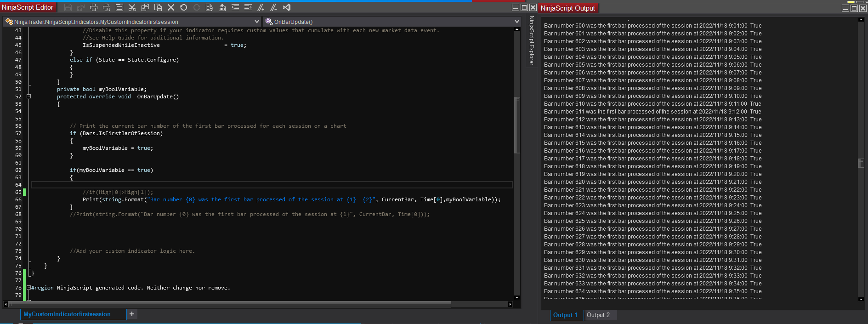Switch to the Output 2 tab
The height and width of the screenshot is (324, 868).
coord(598,315)
